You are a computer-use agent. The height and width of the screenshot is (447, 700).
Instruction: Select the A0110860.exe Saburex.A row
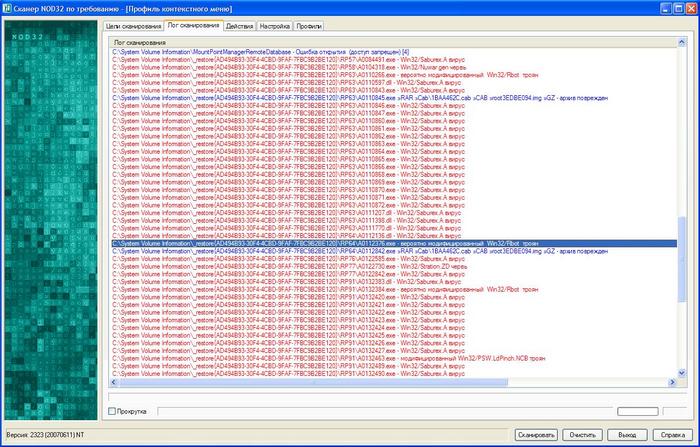tap(394, 121)
